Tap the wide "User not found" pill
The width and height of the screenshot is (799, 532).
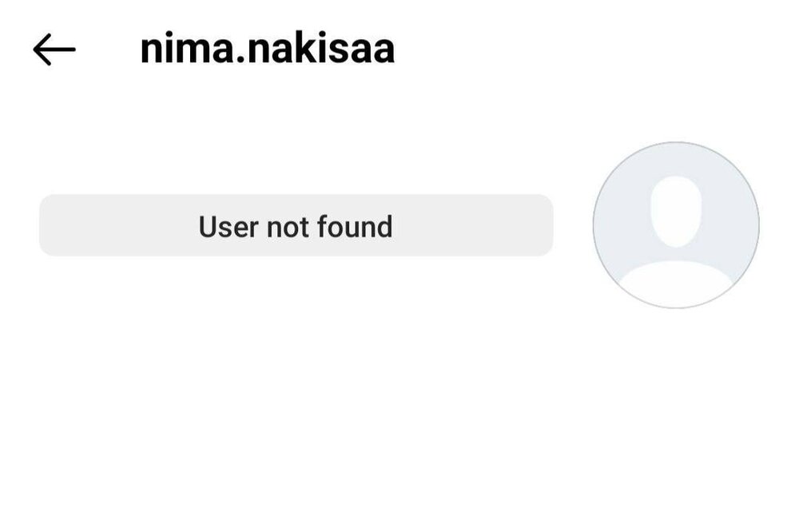click(x=296, y=226)
